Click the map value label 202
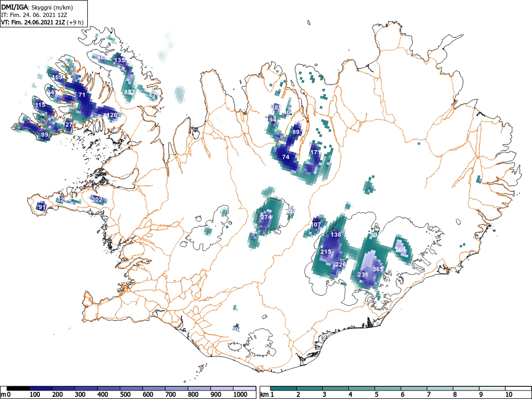The image size is (532, 399). coord(97,199)
